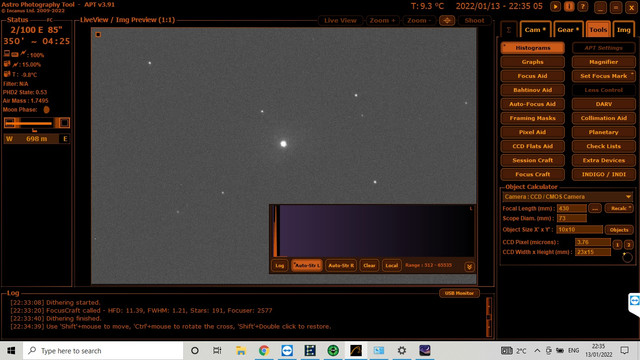The width and height of the screenshot is (640, 360).
Task: Collapse histogram with double-chevron icon
Action: [469, 267]
